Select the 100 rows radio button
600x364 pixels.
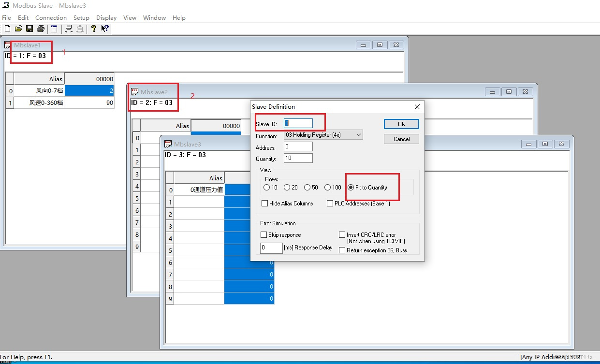point(327,188)
